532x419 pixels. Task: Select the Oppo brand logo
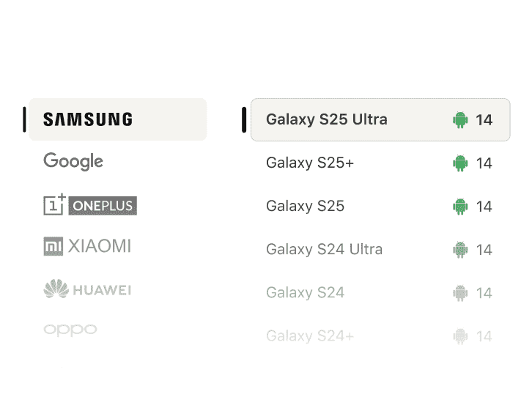click(70, 330)
